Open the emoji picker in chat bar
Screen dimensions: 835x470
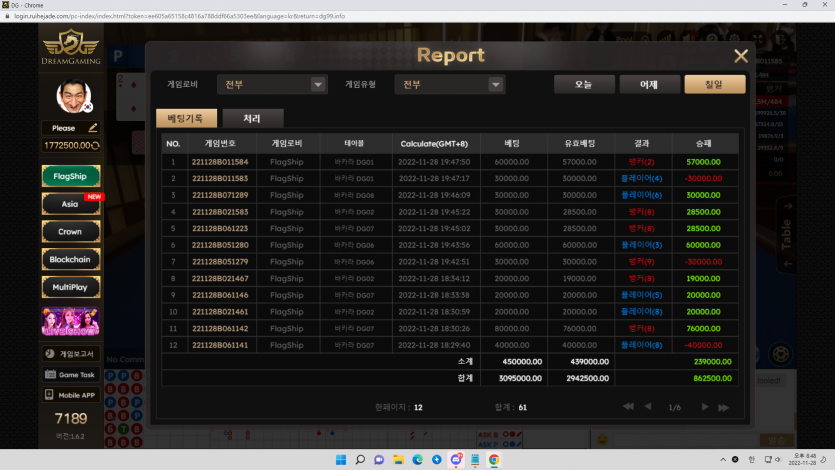point(602,440)
